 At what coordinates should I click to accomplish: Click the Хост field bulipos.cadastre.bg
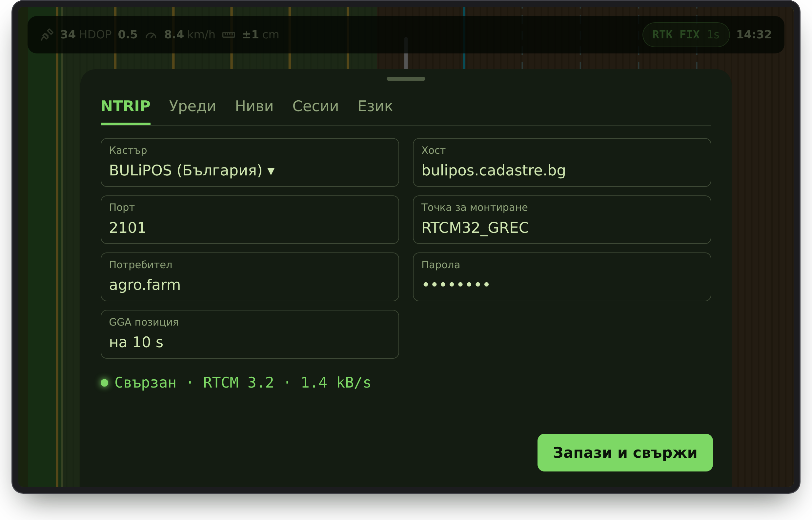coord(562,162)
